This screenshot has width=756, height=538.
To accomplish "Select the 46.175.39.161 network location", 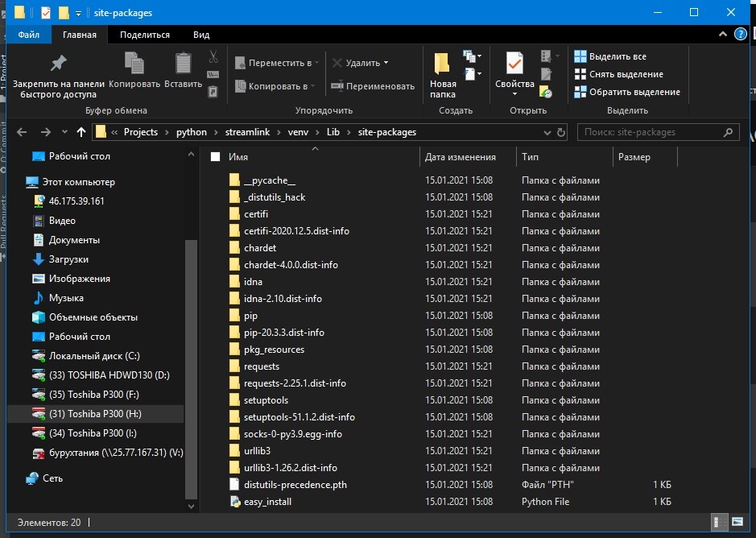I will (76, 201).
